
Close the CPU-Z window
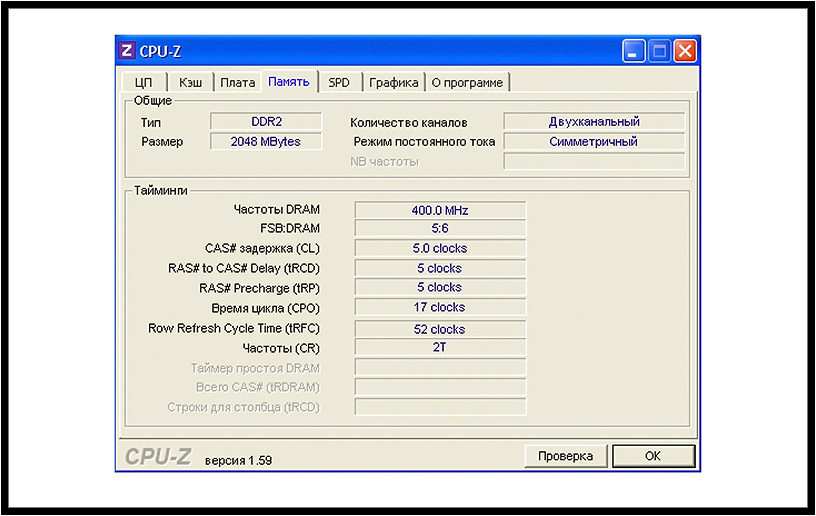click(x=685, y=51)
